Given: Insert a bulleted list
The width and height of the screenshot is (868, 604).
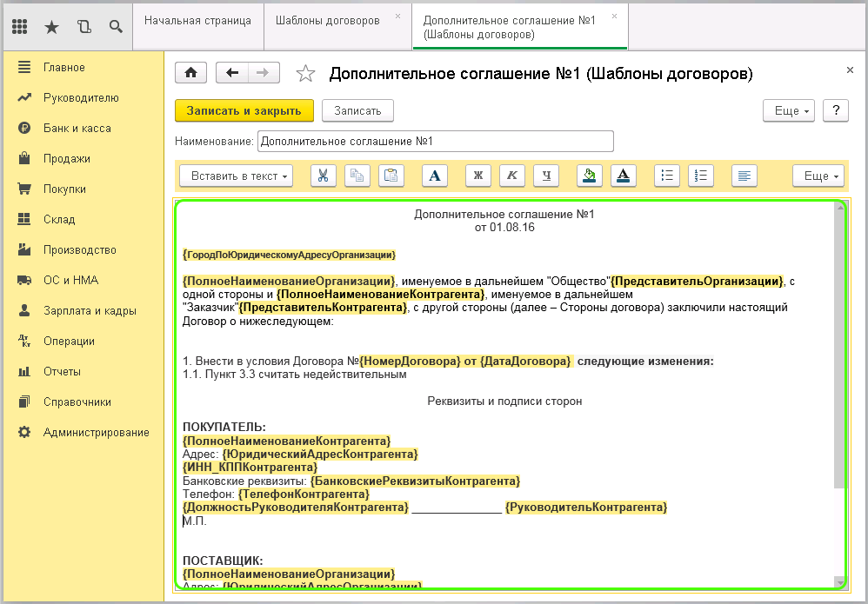Looking at the screenshot, I should 667,176.
